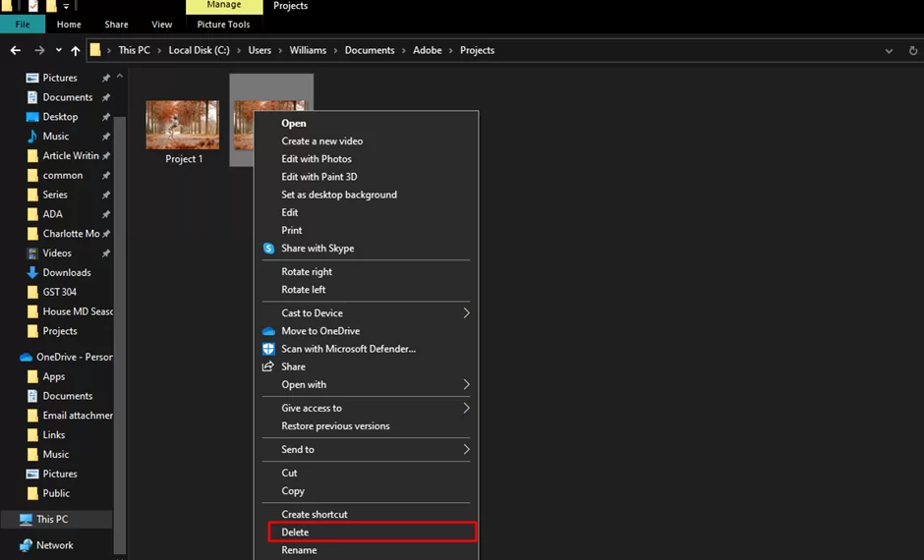Choose Delete from context menu
This screenshot has height=560, width=924.
point(372,532)
